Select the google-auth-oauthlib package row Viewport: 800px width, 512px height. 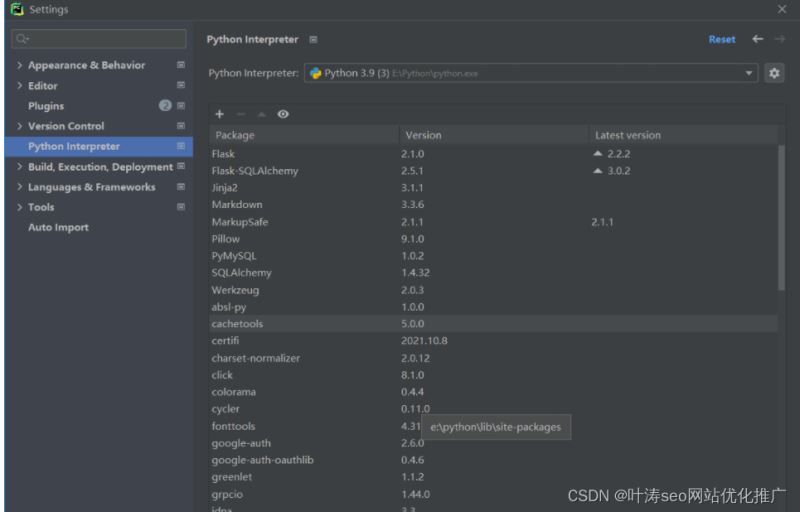(493, 460)
